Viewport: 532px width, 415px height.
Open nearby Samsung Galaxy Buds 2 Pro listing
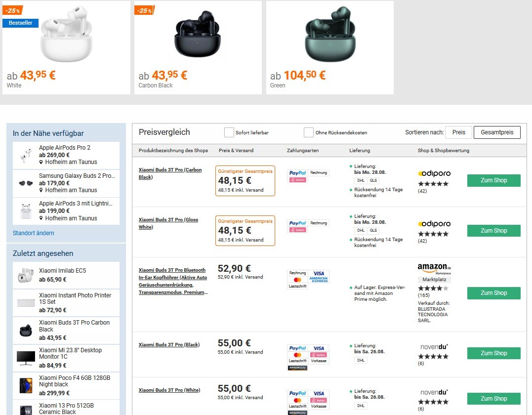coord(66,183)
